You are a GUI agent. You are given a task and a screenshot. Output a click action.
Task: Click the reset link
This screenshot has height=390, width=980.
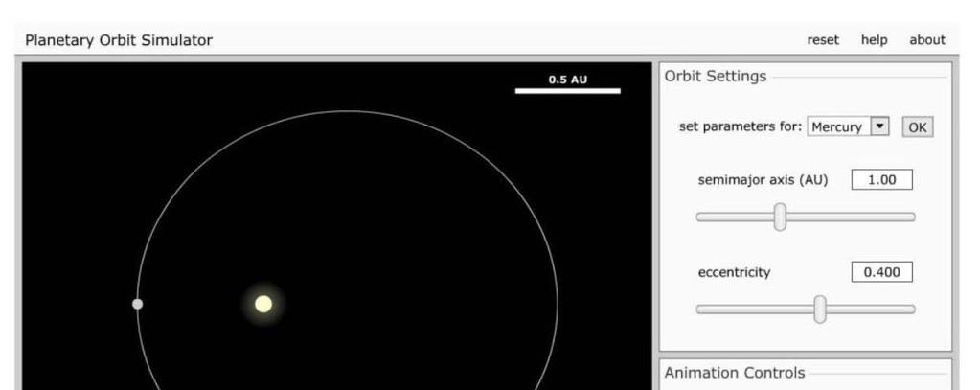(x=823, y=40)
